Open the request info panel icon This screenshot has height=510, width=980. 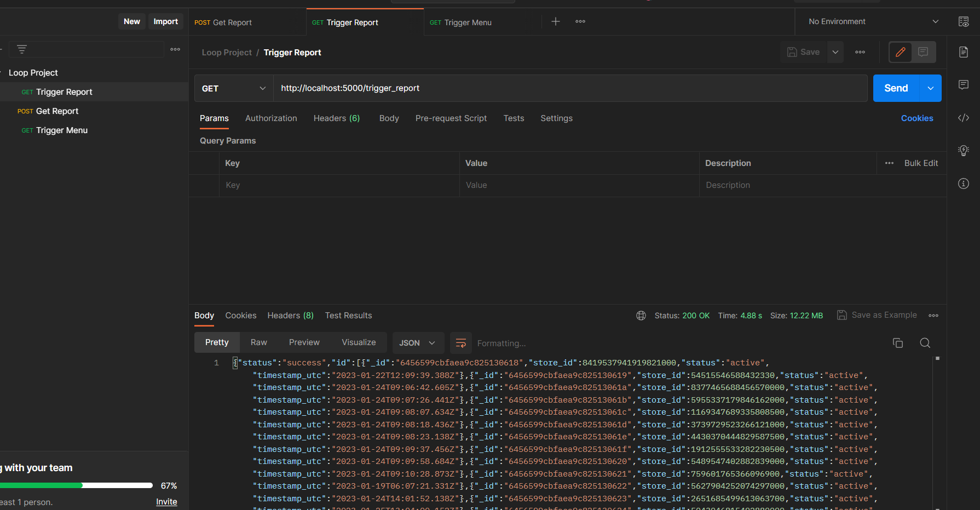pos(964,184)
